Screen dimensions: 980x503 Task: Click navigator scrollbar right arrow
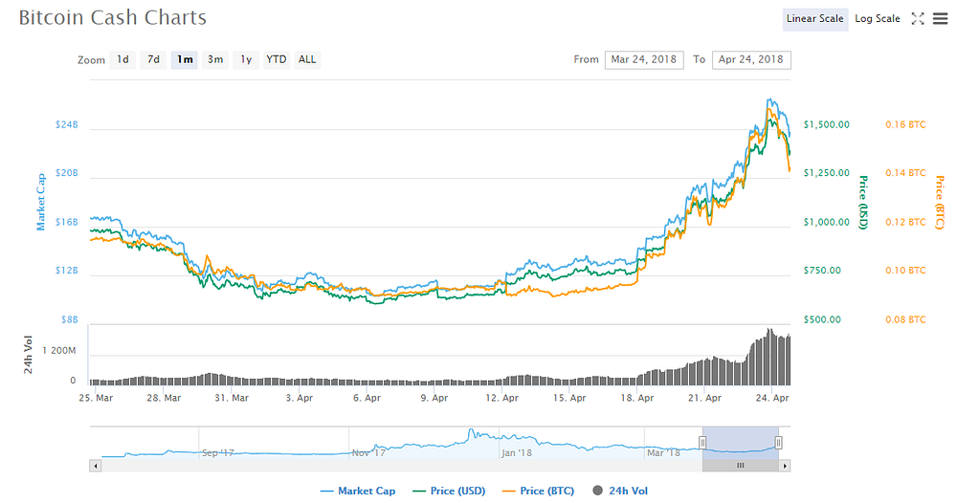click(x=785, y=466)
